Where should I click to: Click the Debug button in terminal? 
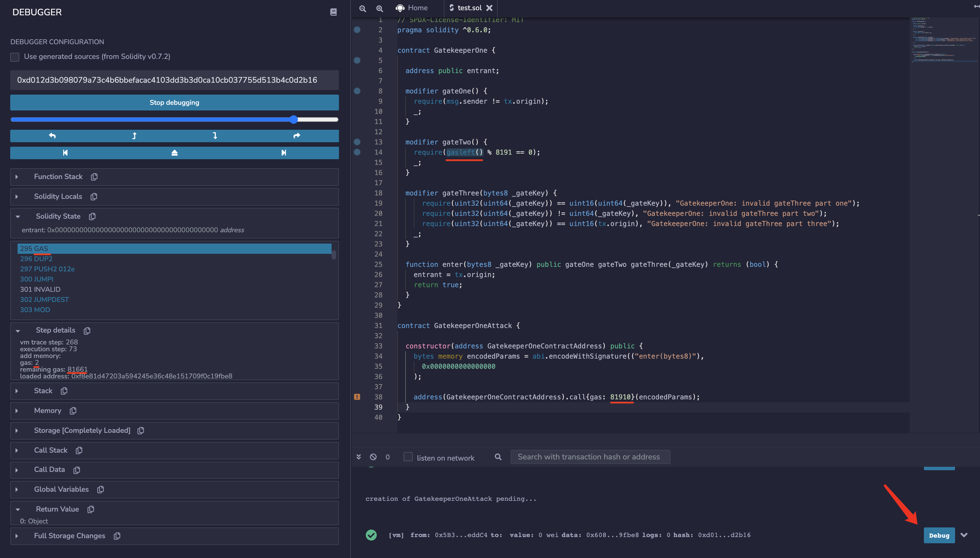[x=939, y=535]
